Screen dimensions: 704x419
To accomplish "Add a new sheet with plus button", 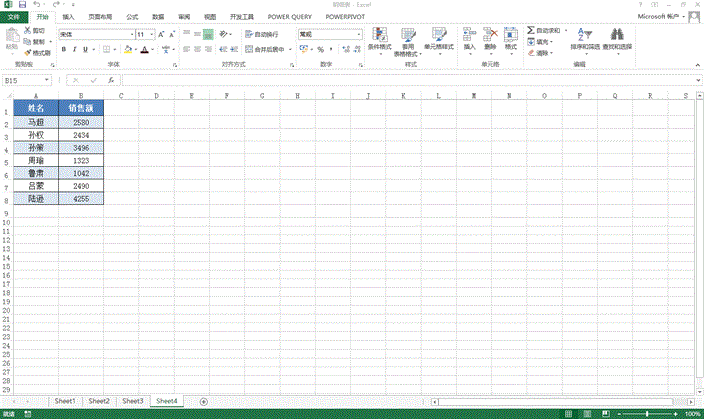I will [x=203, y=401].
